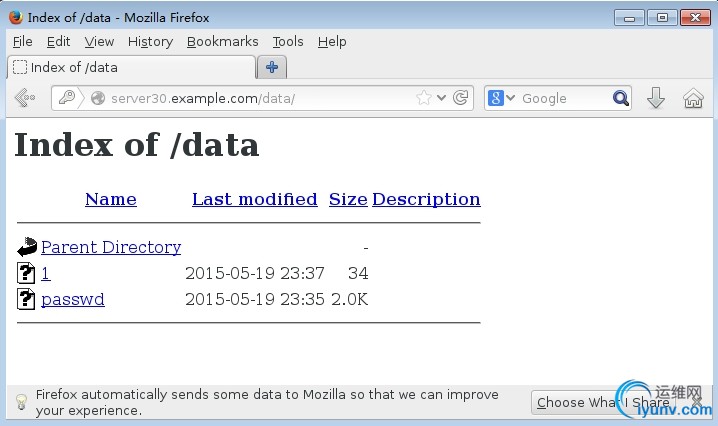This screenshot has width=718, height=426.
Task: Open a new tab with plus button
Action: pos(272,67)
